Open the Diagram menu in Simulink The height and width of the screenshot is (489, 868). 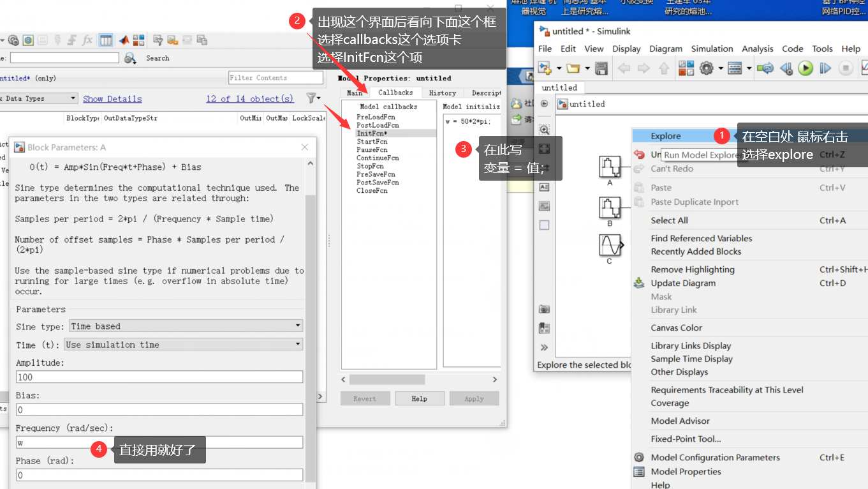click(x=666, y=49)
